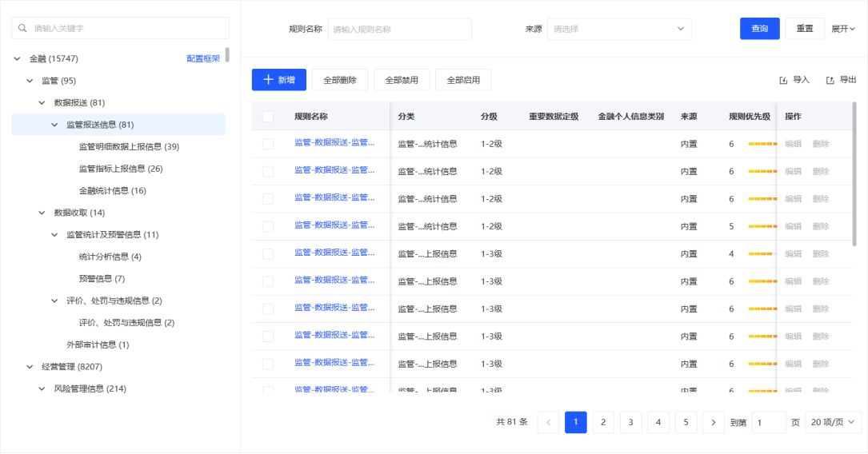868x454 pixels.
Task: Focus the 规则名称 input field
Action: click(x=400, y=29)
